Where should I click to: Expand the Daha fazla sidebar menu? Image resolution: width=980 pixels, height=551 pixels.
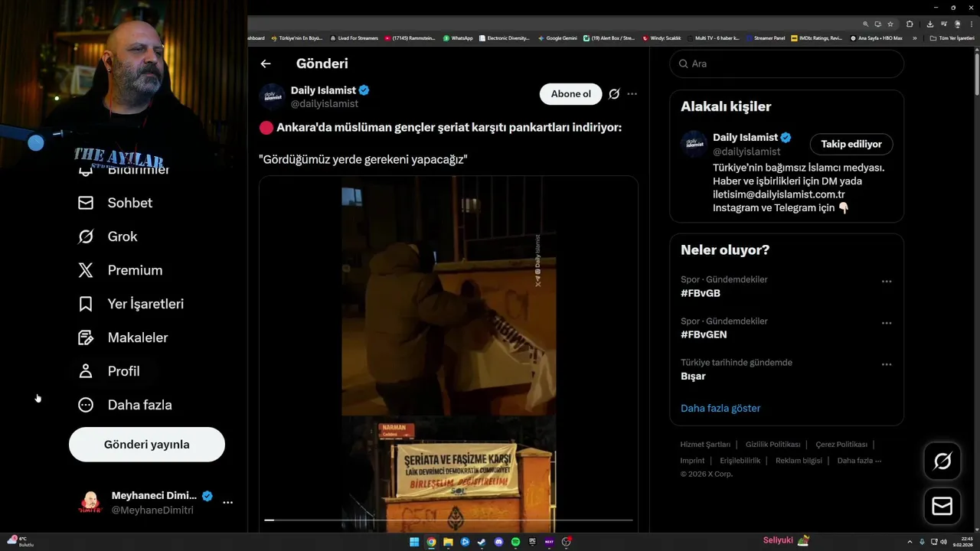point(124,405)
